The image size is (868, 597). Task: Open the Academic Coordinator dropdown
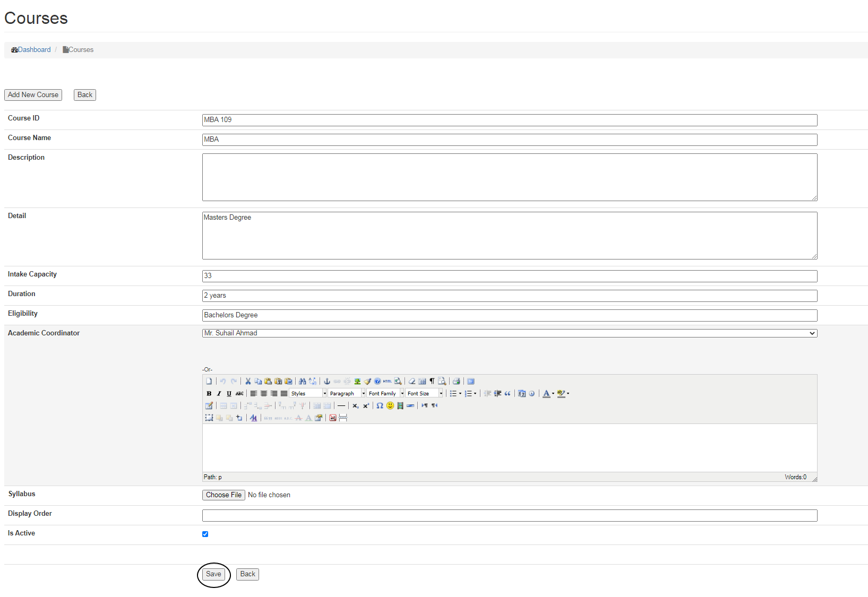click(x=509, y=333)
